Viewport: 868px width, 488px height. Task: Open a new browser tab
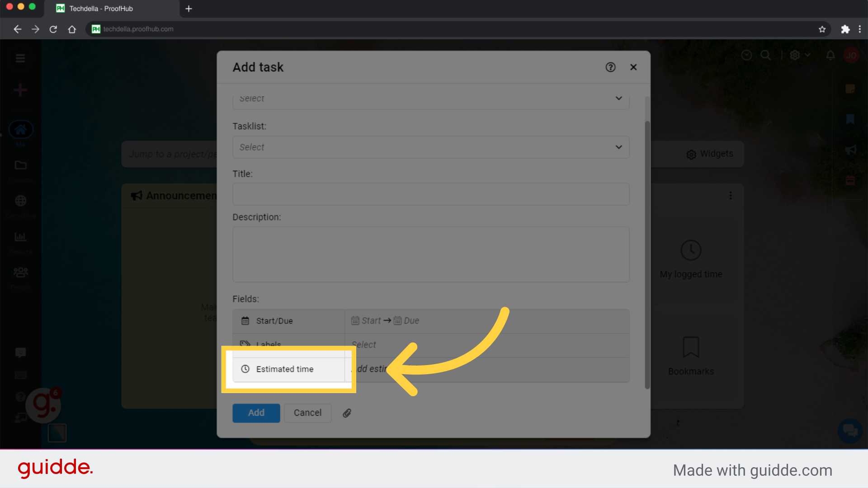pos(189,9)
